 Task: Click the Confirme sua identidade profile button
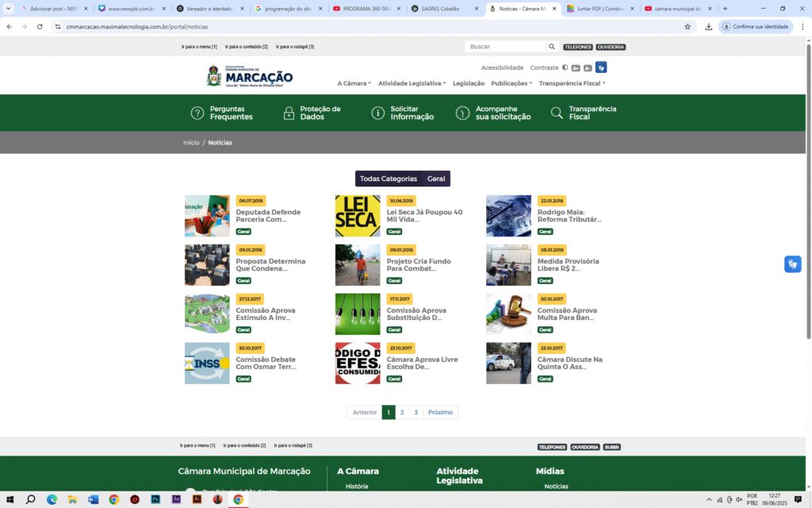click(756, 26)
